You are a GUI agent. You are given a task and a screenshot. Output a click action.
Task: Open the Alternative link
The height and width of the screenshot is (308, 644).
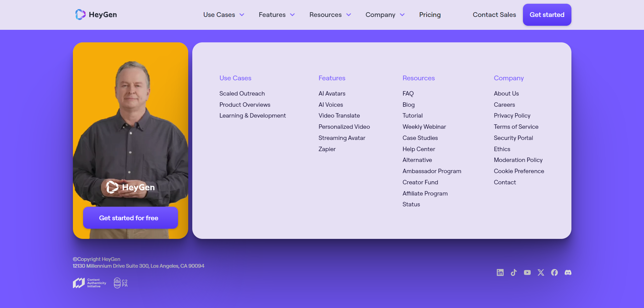(x=417, y=160)
